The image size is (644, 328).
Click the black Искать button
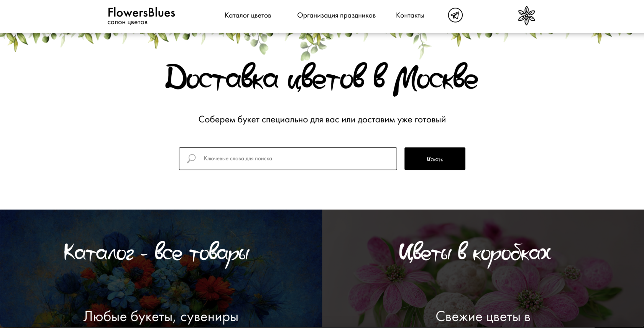point(435,158)
